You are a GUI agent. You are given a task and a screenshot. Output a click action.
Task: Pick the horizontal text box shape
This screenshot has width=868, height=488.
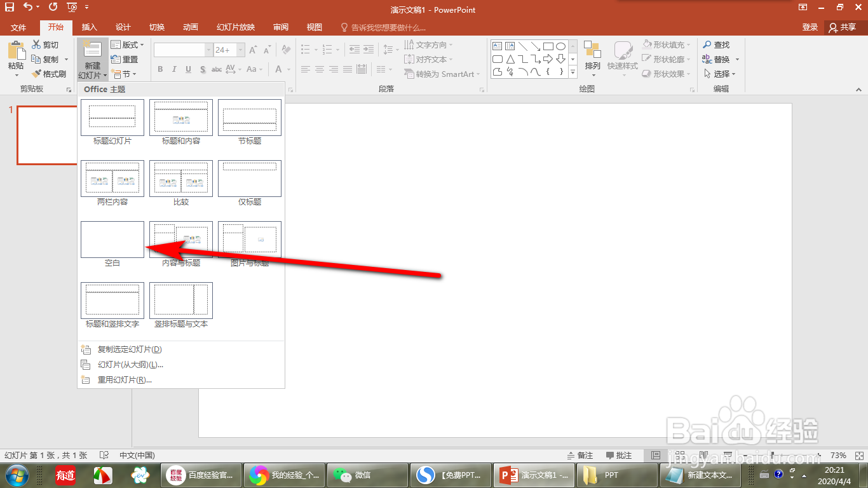click(498, 46)
